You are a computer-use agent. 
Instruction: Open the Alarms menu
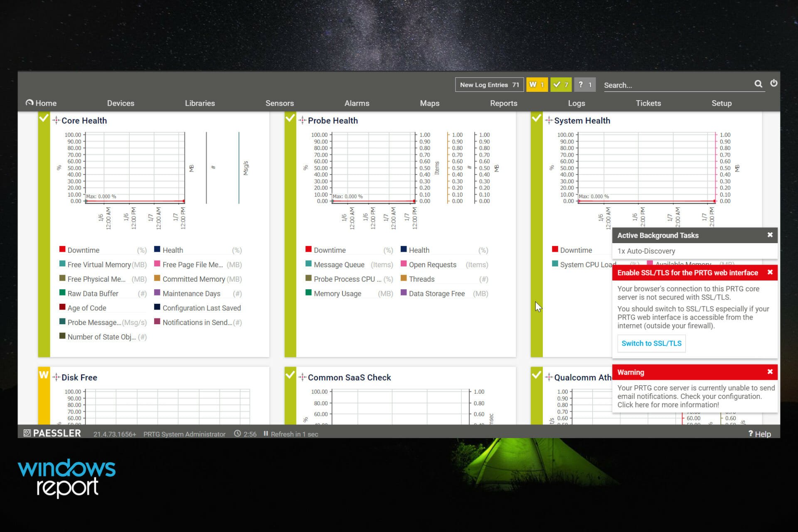(357, 103)
